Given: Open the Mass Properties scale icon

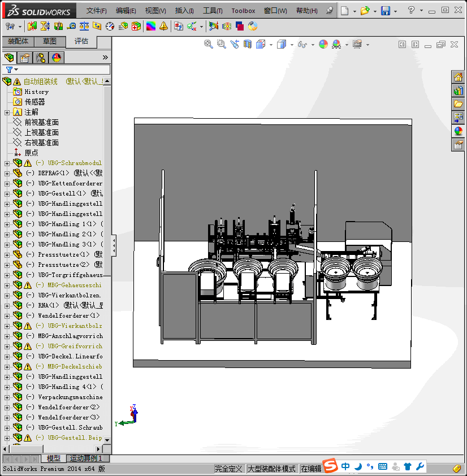Looking at the screenshot, I should [84, 27].
